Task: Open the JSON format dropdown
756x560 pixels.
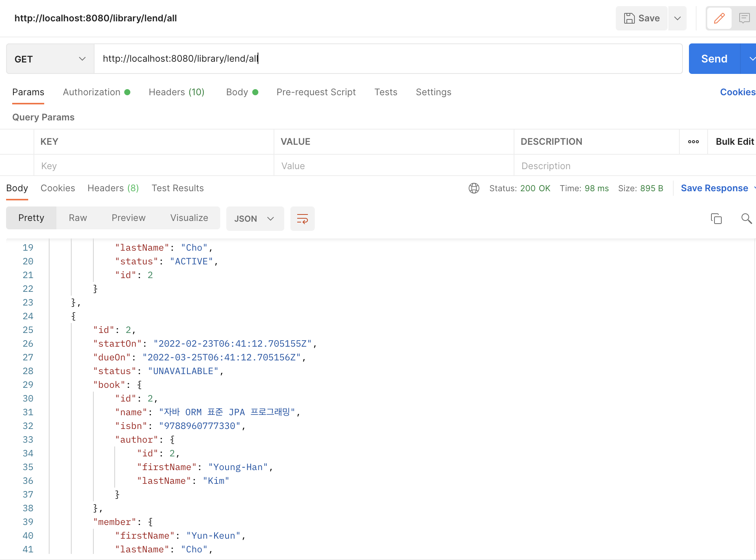Action: tap(255, 218)
